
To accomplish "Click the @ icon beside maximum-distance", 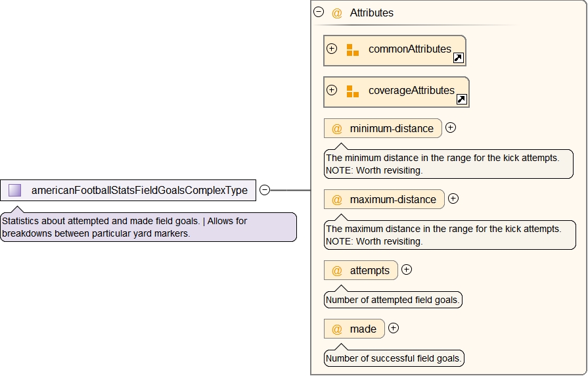I will pos(337,200).
